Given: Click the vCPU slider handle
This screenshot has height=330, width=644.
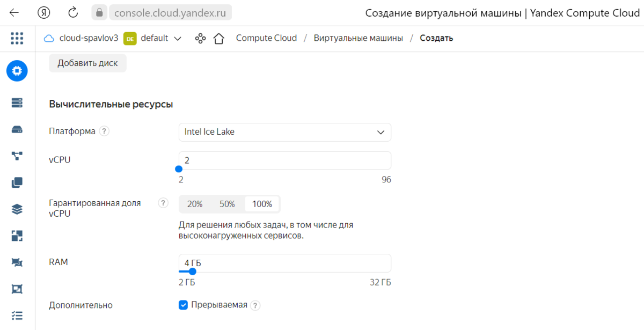Looking at the screenshot, I should click(179, 169).
